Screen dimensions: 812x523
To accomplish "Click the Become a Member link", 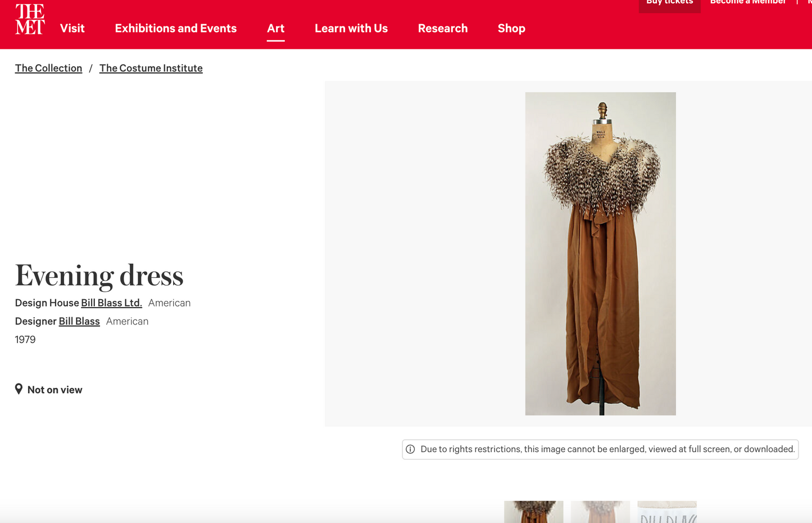I will click(x=747, y=3).
